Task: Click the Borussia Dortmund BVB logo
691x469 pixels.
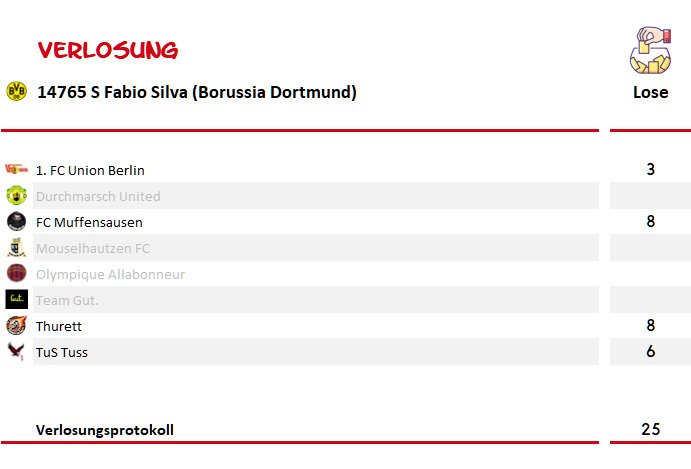Action: click(16, 91)
